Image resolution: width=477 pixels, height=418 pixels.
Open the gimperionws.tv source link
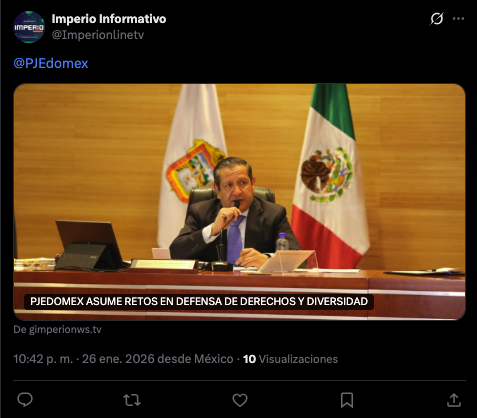(x=57, y=329)
